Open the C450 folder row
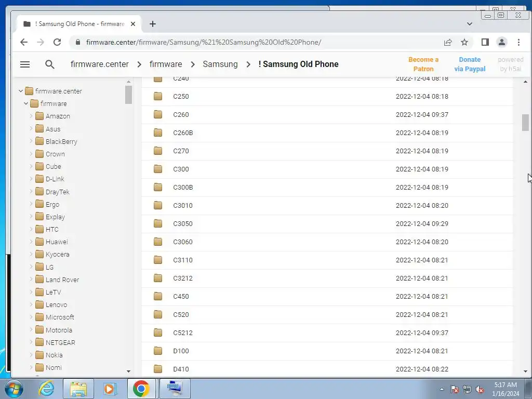The width and height of the screenshot is (532, 399). [327, 296]
